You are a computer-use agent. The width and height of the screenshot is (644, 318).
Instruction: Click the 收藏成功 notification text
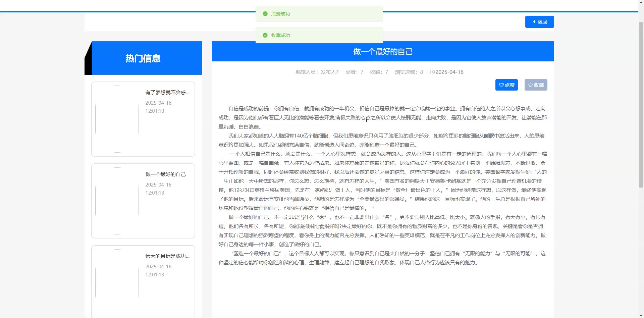tap(280, 35)
